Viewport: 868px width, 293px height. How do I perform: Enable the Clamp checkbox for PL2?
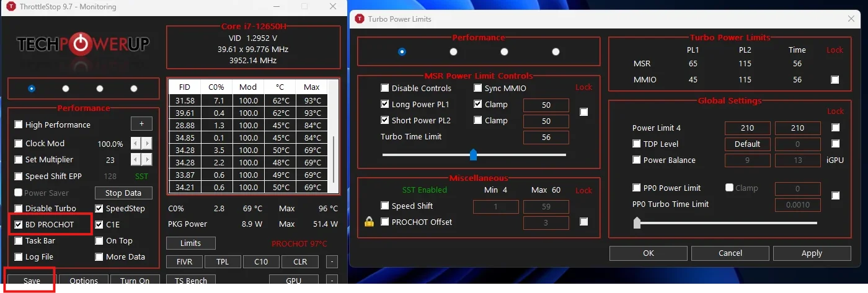[478, 120]
